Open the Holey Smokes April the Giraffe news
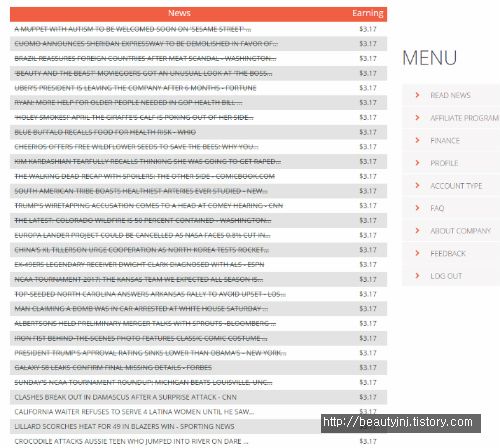The image size is (500, 448). (134, 117)
